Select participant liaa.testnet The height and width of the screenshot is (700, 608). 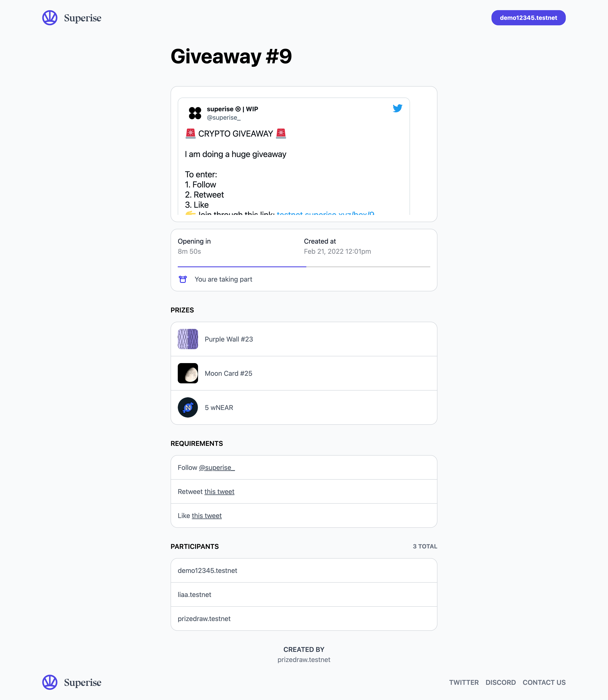pos(304,594)
